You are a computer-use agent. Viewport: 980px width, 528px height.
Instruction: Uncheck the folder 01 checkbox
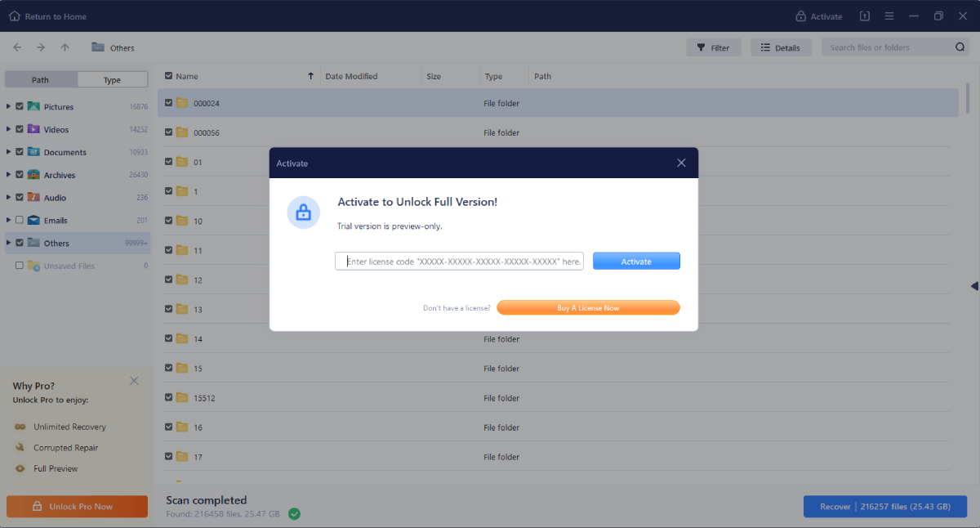pyautogui.click(x=168, y=162)
